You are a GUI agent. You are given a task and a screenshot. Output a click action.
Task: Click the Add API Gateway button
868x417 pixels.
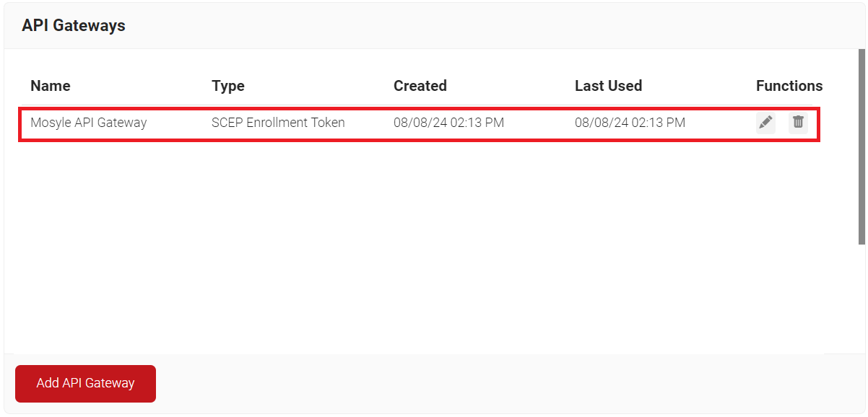[x=85, y=383]
